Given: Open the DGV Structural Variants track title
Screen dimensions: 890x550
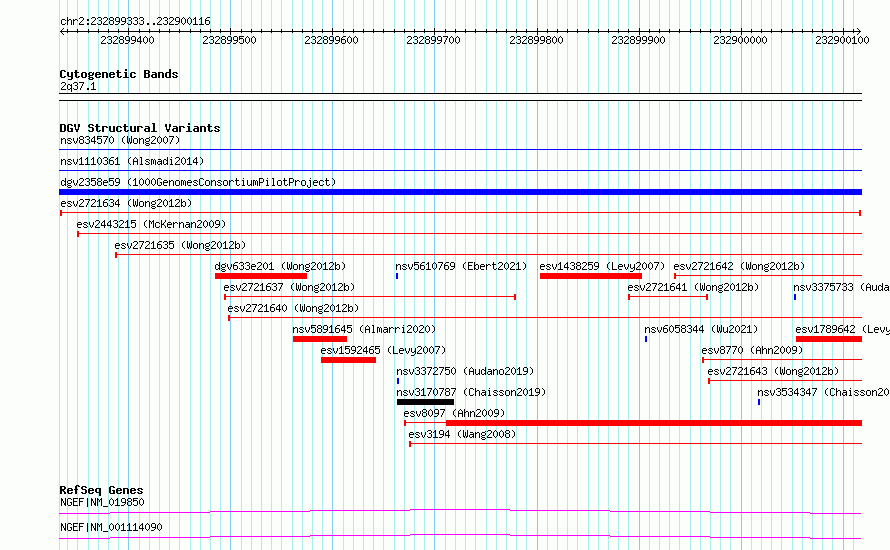Looking at the screenshot, I should [x=140, y=128].
